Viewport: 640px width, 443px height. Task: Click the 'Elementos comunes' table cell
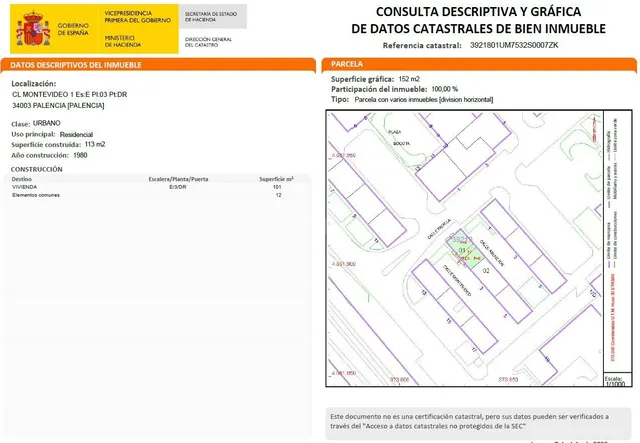[36, 195]
